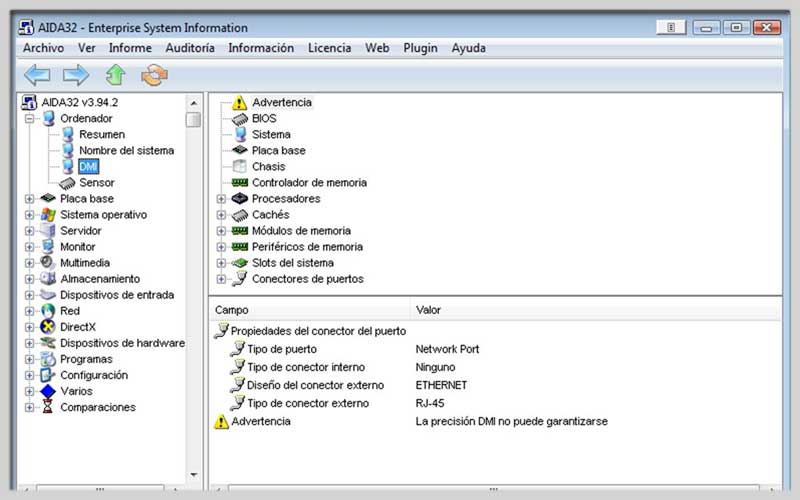This screenshot has height=500, width=800.
Task: Click the BIOS chip icon in DMI list
Action: [240, 119]
